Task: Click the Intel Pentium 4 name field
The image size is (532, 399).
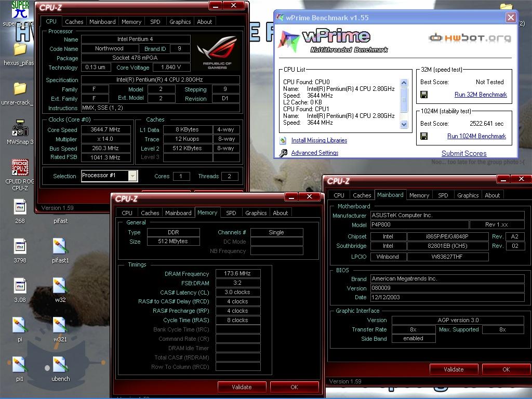Action: tap(135, 39)
